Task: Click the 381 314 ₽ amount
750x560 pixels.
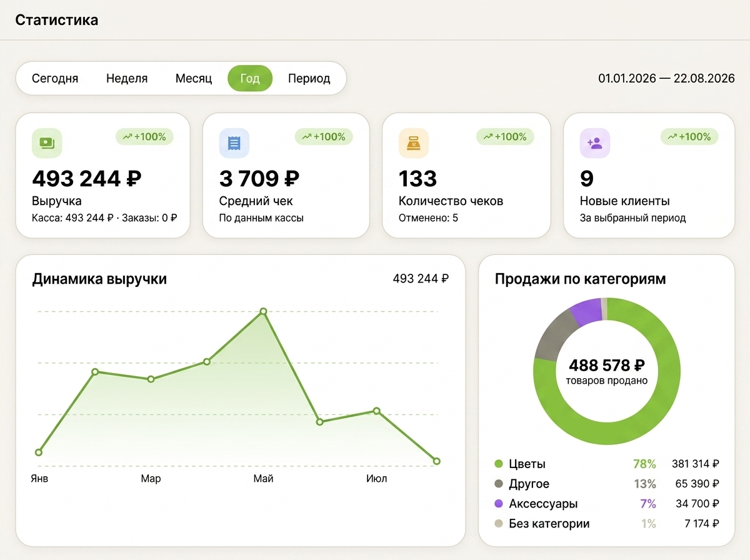Action: pos(696,464)
